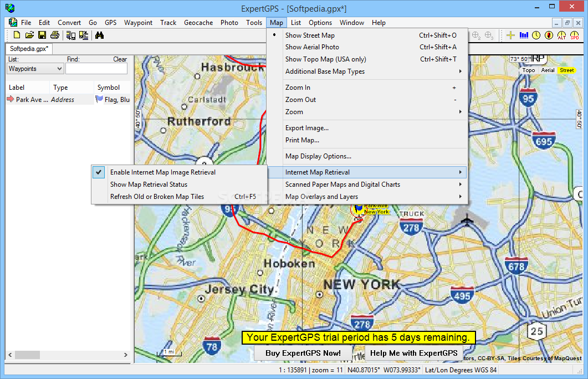Click the yellow crosshair GPS position icon

pyautogui.click(x=510, y=35)
